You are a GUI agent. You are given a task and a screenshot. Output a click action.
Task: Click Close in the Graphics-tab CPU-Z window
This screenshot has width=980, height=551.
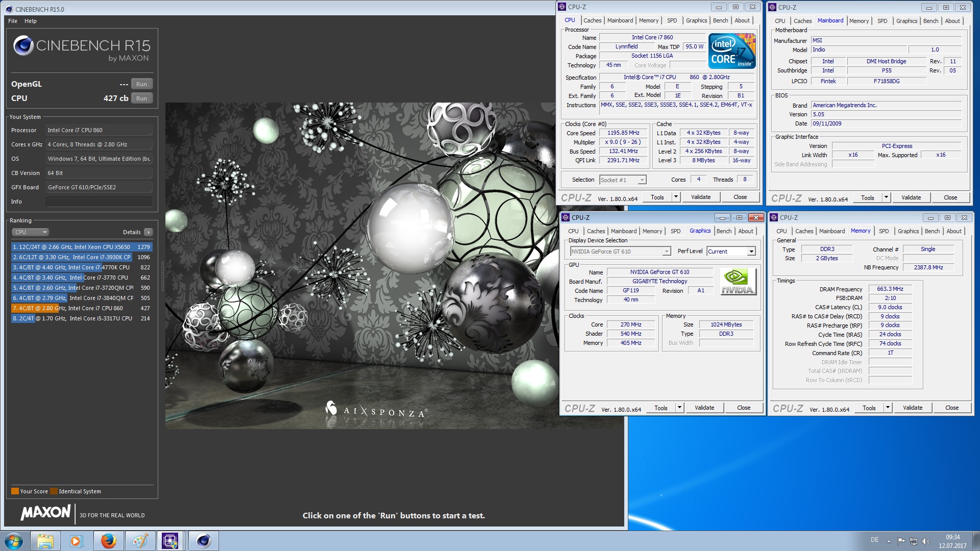pyautogui.click(x=744, y=408)
